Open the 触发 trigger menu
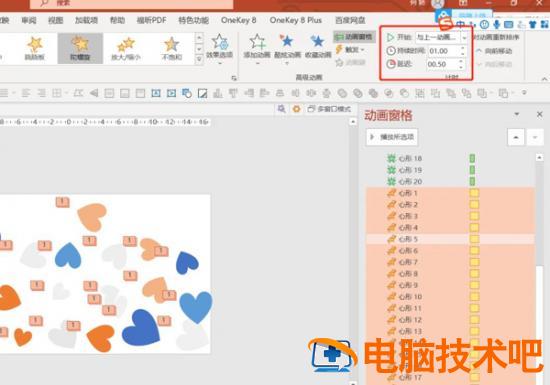 click(350, 50)
